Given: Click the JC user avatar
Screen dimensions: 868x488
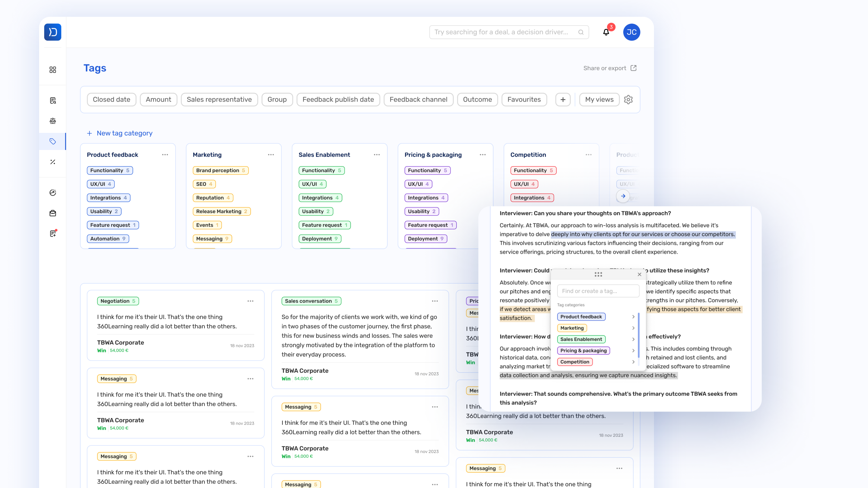Looking at the screenshot, I should point(631,32).
